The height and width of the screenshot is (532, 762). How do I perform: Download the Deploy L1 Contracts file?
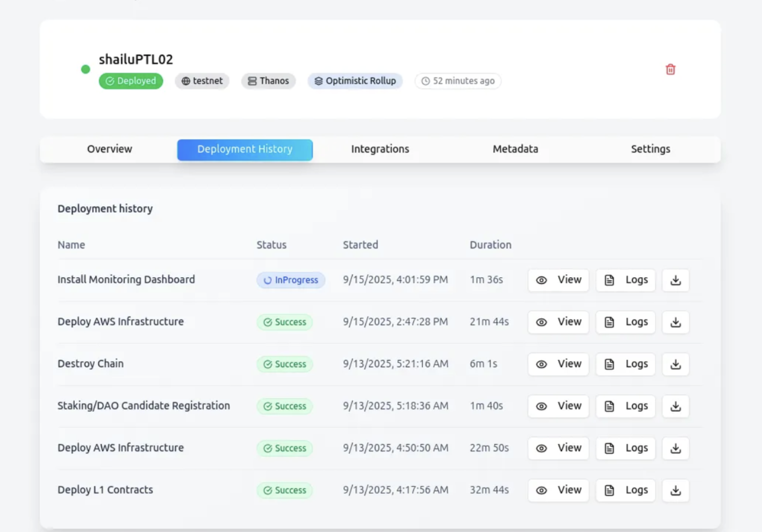tap(675, 490)
